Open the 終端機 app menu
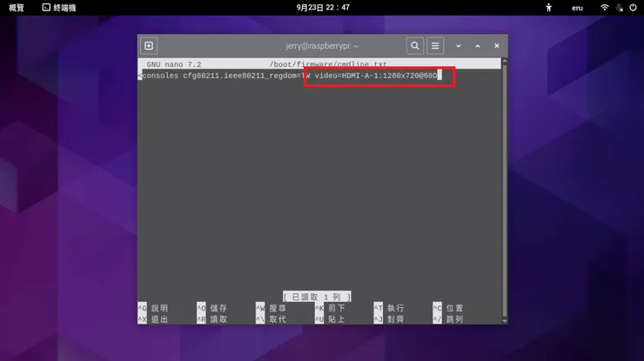The width and height of the screenshot is (644, 361). point(59,7)
